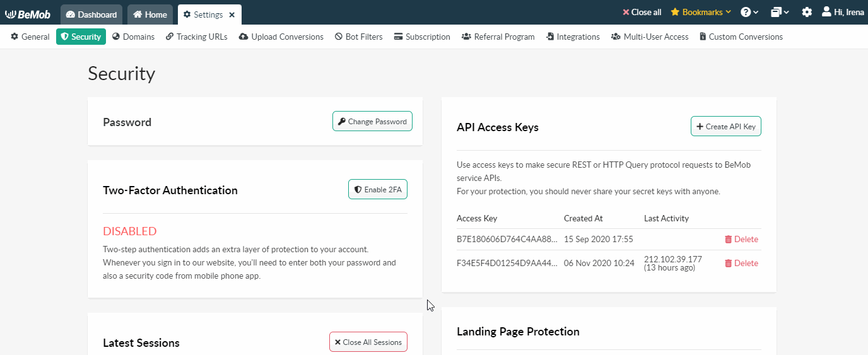Click the user profile icon Hi, Irena
The image size is (868, 355).
click(x=843, y=12)
